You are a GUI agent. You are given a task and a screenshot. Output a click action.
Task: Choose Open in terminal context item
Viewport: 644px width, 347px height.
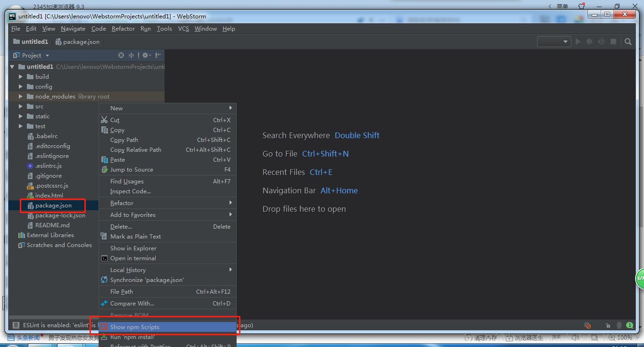(x=167, y=258)
